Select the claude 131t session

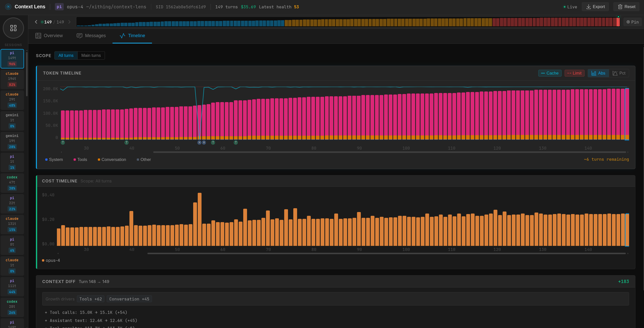[x=12, y=224]
